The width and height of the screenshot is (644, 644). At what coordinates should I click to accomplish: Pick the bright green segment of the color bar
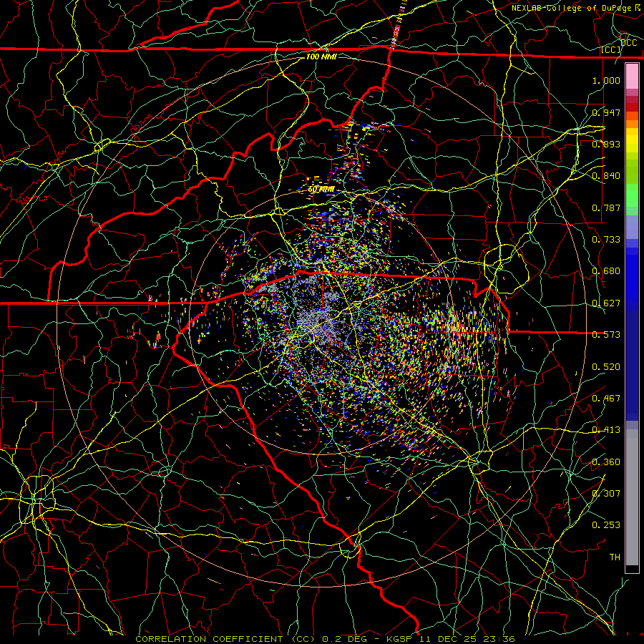coord(632,195)
